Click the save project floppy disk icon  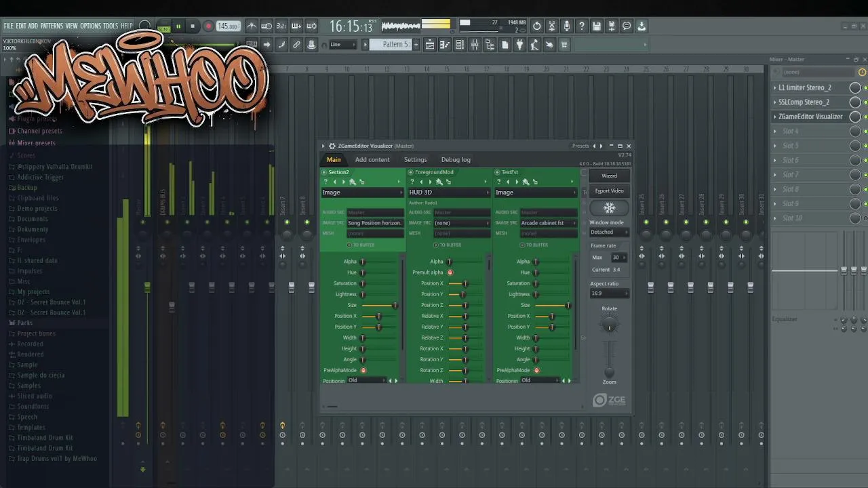click(597, 26)
